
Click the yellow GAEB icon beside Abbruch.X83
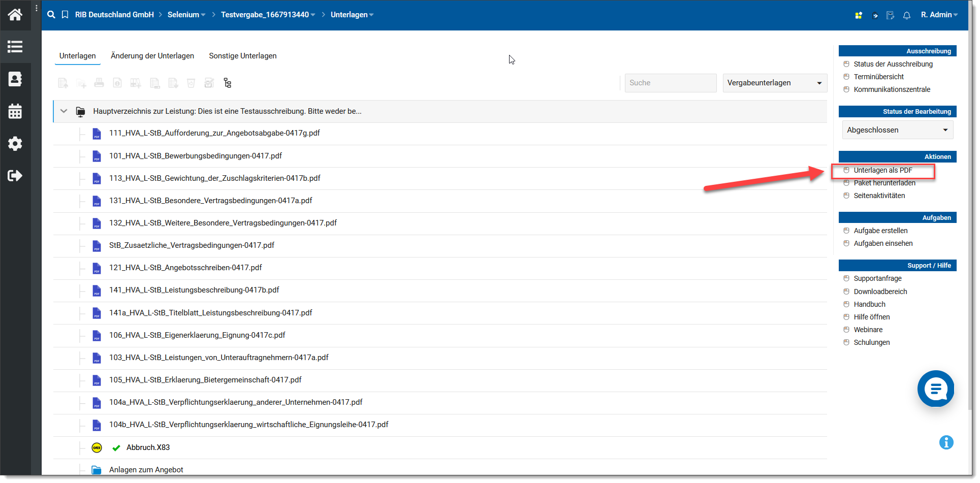97,447
